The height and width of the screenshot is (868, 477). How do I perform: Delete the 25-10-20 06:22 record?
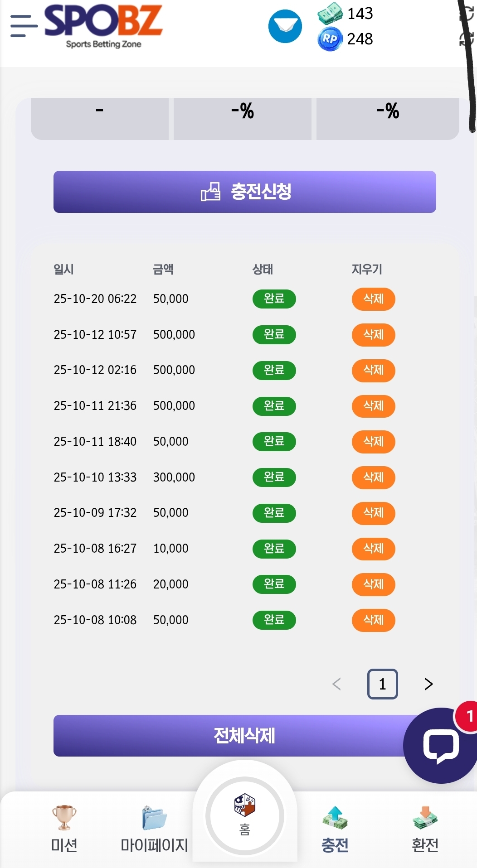[x=373, y=299]
